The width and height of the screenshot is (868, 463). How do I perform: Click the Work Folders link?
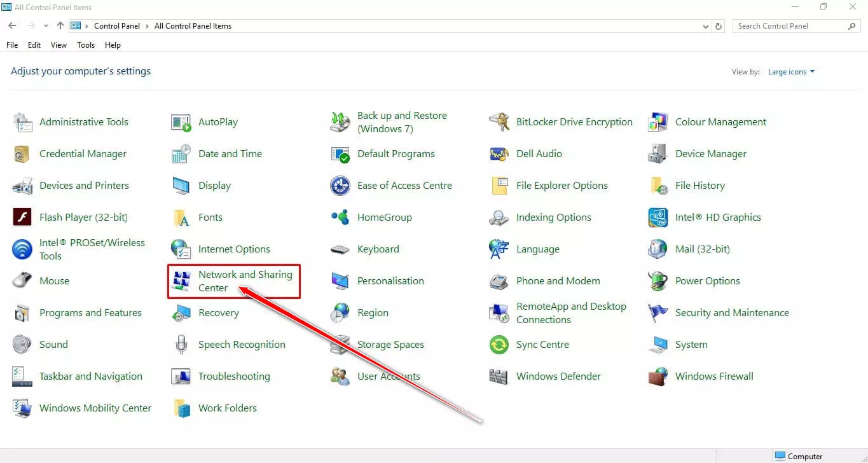coord(228,408)
